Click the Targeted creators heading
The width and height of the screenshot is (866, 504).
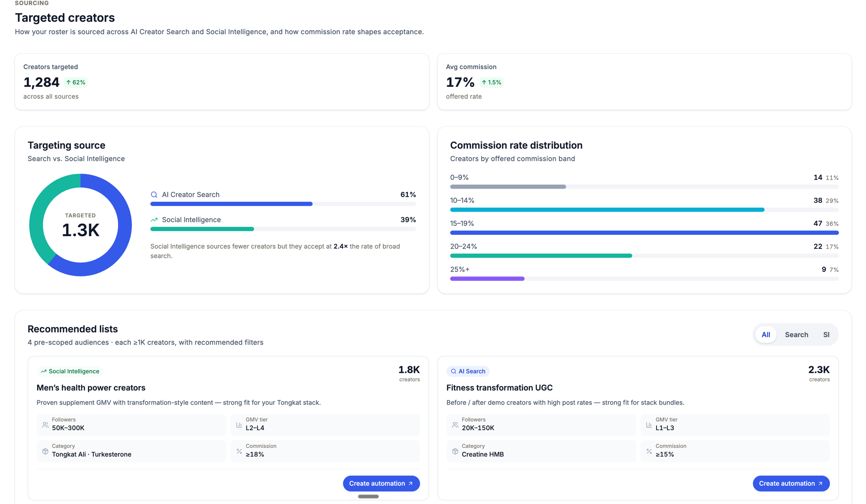coord(65,18)
